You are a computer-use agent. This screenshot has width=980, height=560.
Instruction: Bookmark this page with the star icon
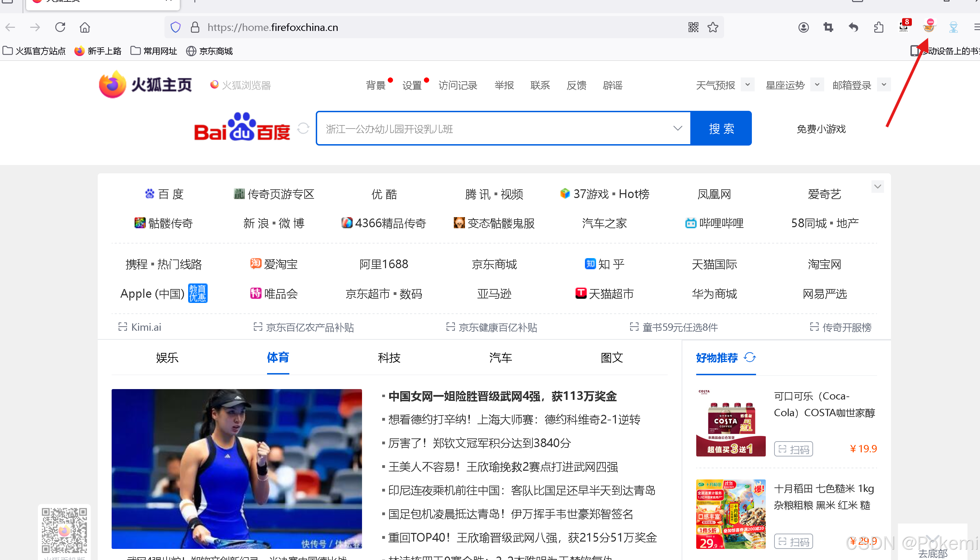tap(713, 27)
